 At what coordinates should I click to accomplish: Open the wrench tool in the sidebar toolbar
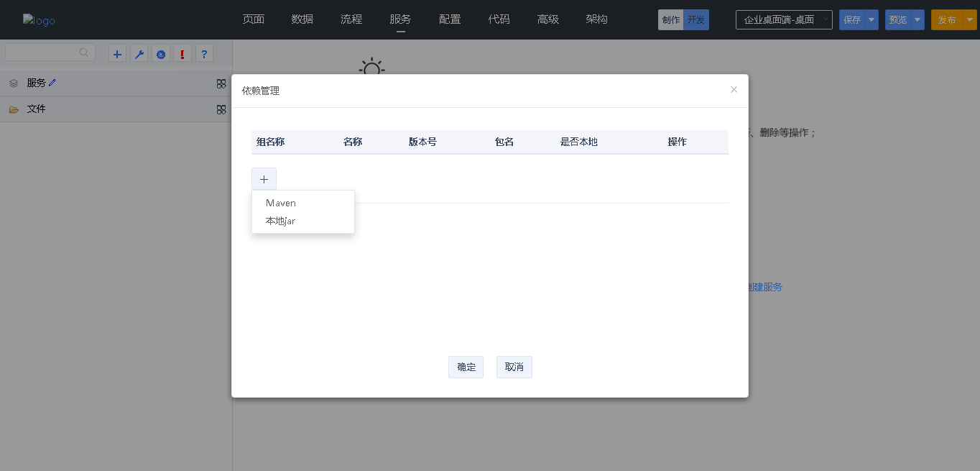139,54
